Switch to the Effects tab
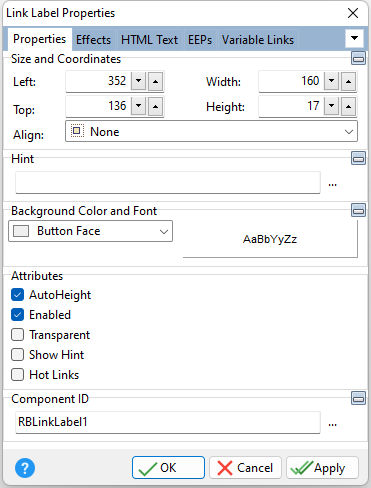 pyautogui.click(x=93, y=40)
